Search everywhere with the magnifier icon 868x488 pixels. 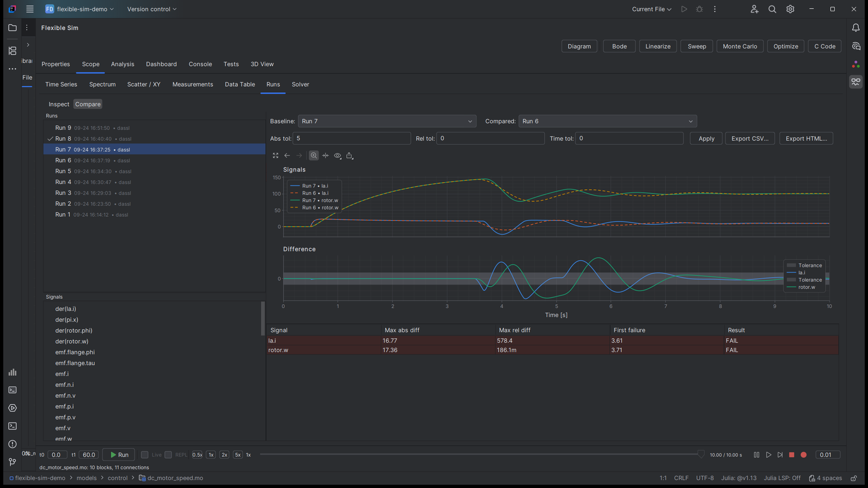pos(772,9)
